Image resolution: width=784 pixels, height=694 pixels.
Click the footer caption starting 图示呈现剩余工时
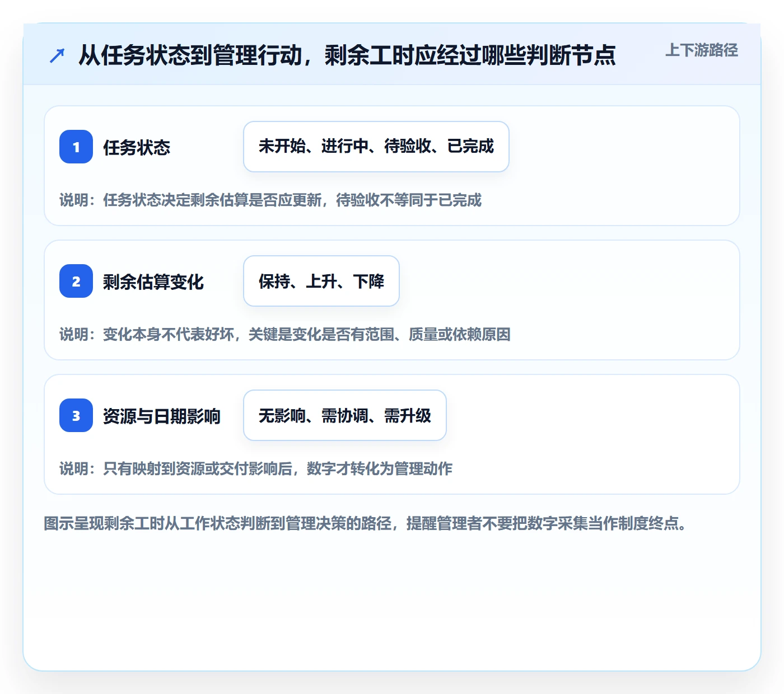(365, 523)
